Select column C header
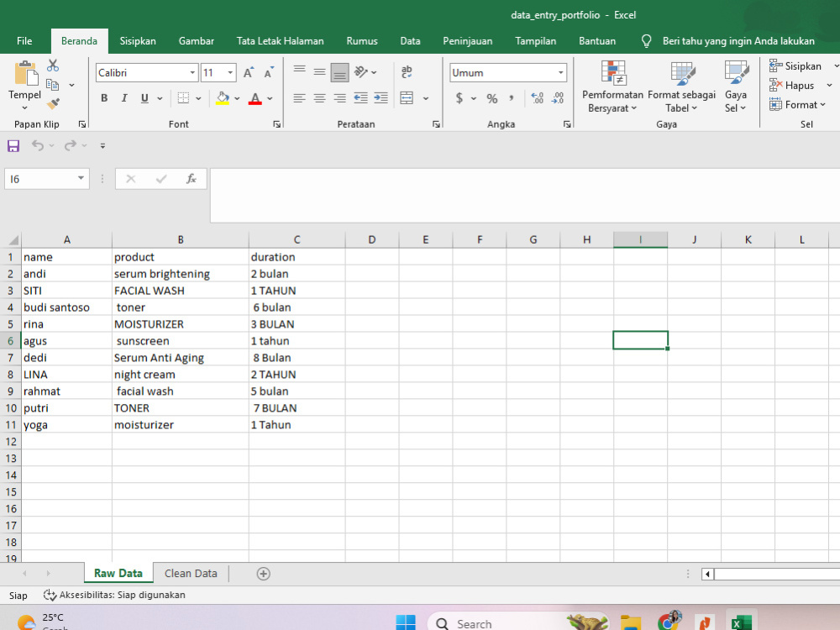 click(297, 239)
